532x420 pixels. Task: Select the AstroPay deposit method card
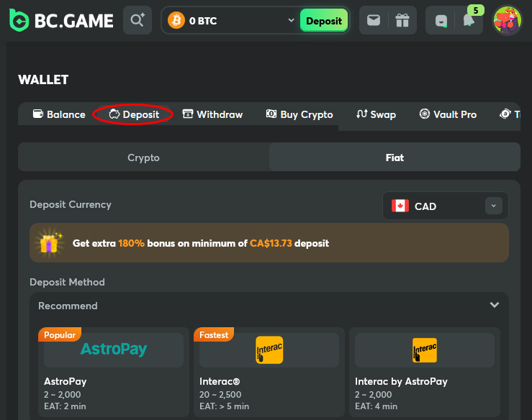[114, 372]
